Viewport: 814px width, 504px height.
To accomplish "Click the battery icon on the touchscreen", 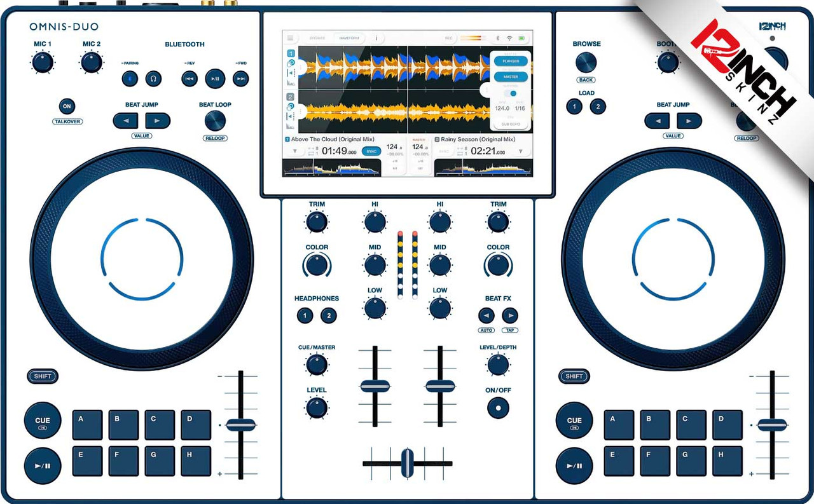I will tap(521, 38).
